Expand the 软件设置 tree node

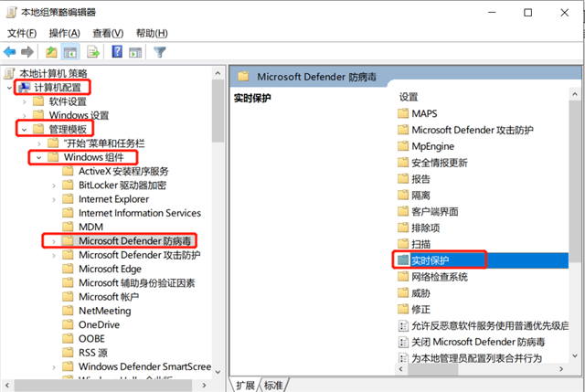pyautogui.click(x=23, y=101)
